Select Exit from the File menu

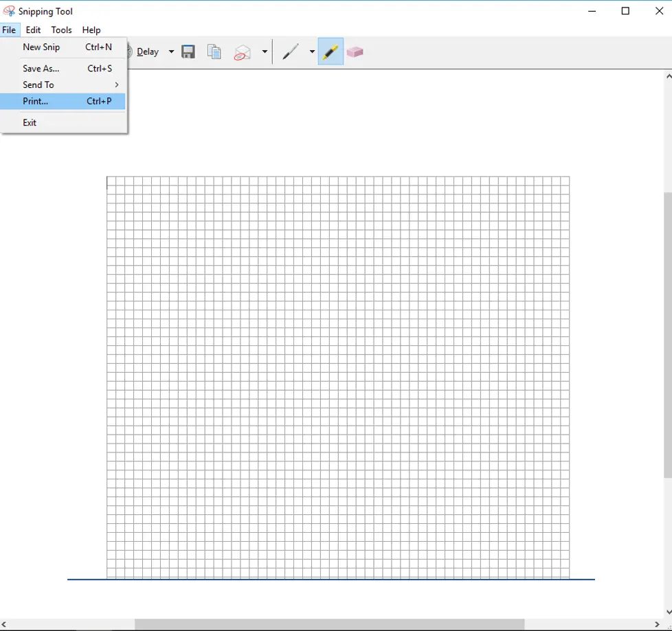pyautogui.click(x=63, y=122)
